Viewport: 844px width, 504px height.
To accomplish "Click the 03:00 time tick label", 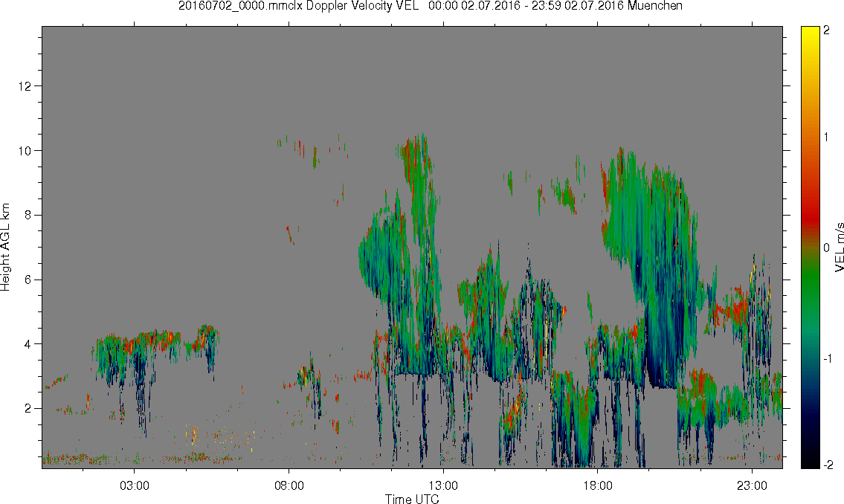I will 134,485.
